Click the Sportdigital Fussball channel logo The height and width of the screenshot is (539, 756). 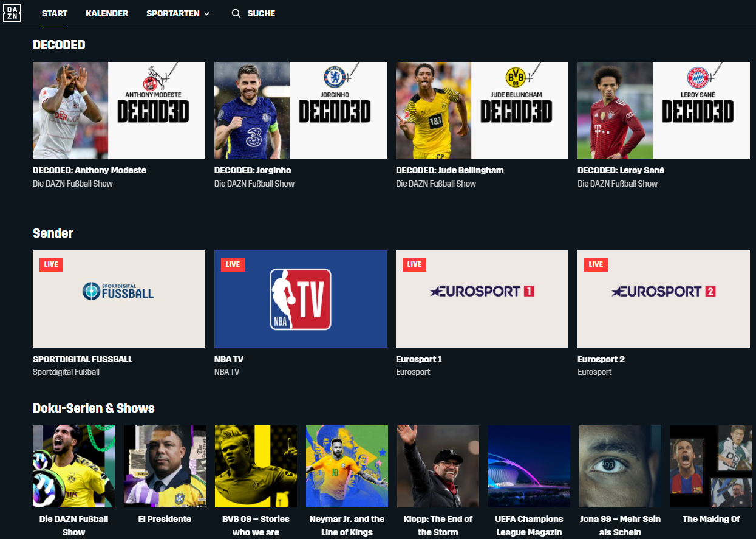(x=118, y=298)
